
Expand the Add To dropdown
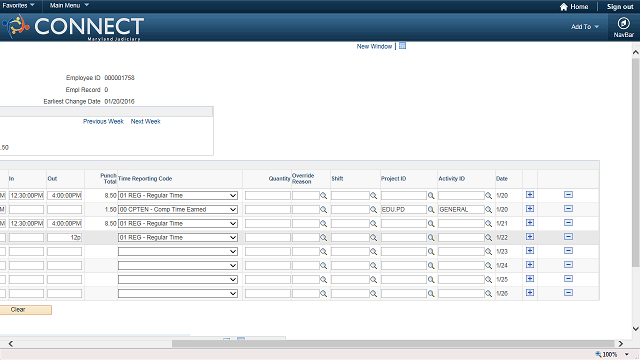[585, 27]
